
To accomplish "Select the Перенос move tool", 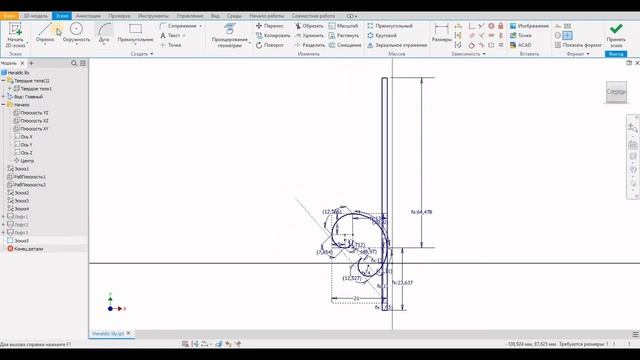I will 270,26.
